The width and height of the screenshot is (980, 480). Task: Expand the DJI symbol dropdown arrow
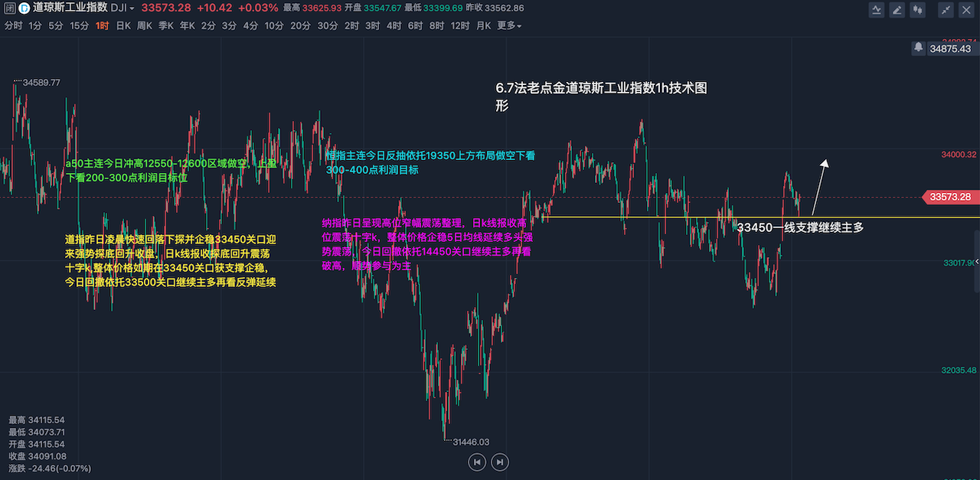point(132,8)
